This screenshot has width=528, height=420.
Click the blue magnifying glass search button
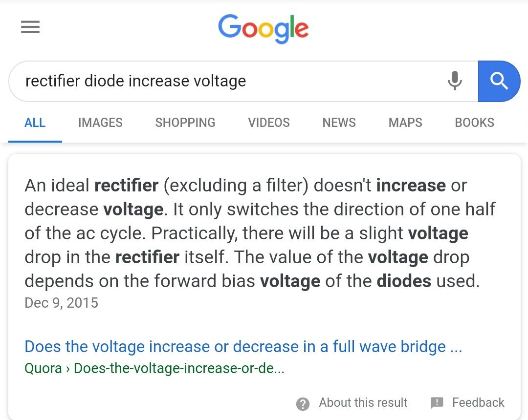pyautogui.click(x=499, y=81)
